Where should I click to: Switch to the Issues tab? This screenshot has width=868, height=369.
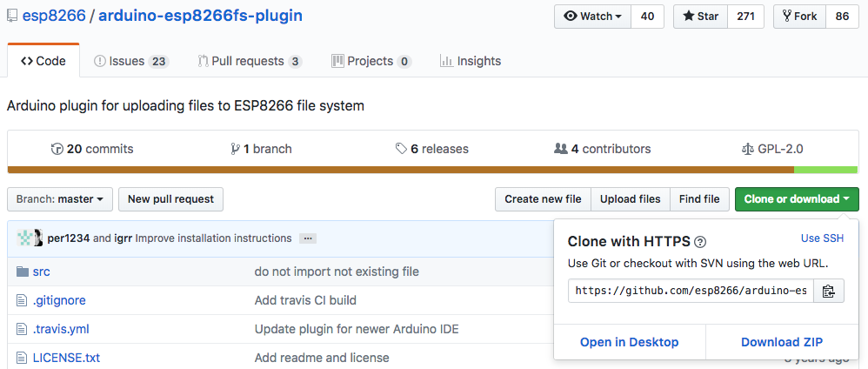click(x=131, y=61)
